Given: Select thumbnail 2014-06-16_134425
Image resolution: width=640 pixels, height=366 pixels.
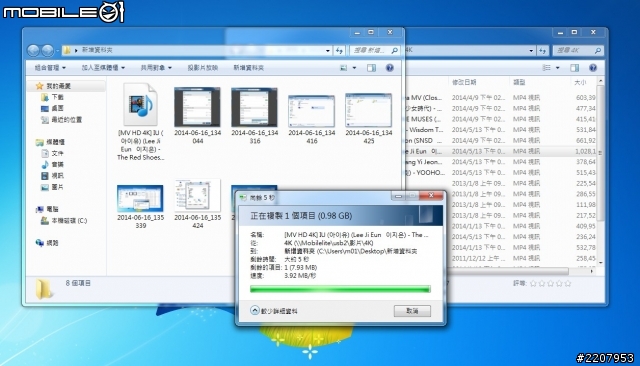Looking at the screenshot, I should coord(369,118).
